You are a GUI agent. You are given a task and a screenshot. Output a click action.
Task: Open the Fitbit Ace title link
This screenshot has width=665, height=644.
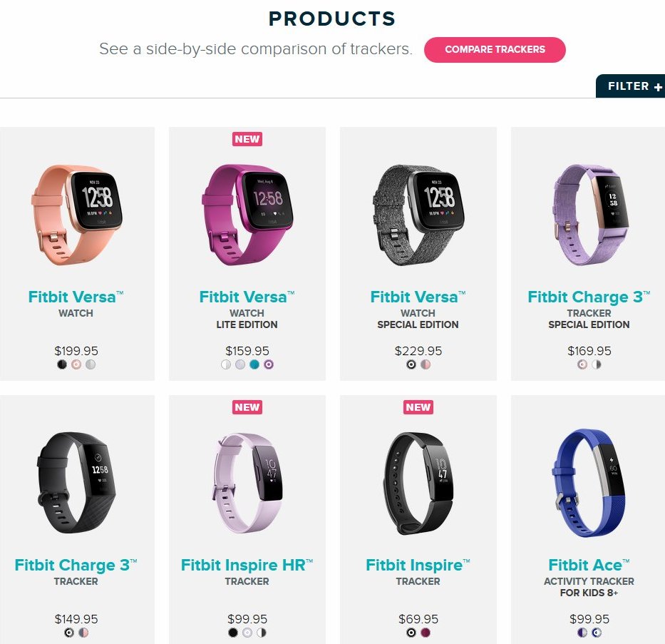point(589,565)
